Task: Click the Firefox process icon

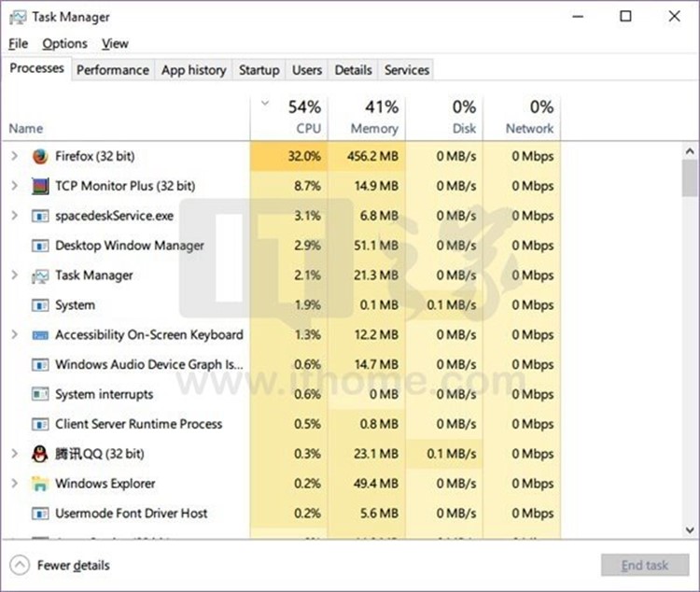Action: click(40, 156)
